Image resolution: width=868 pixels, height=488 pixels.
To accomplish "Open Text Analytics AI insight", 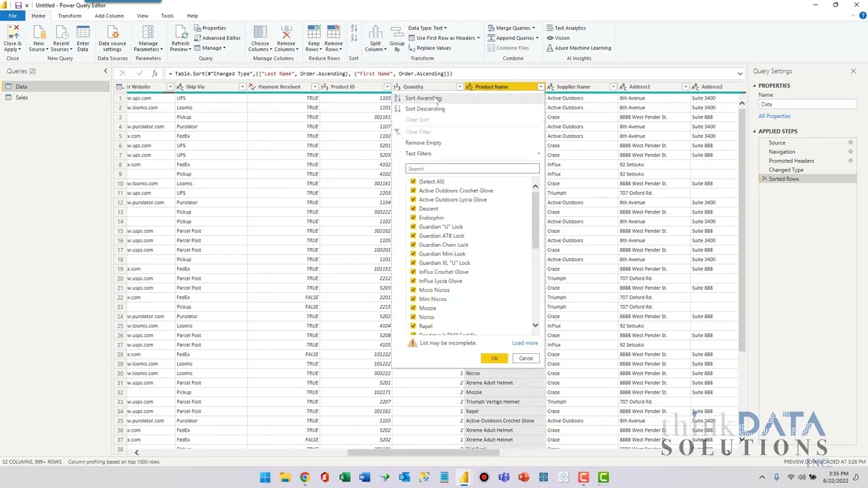I will (566, 28).
